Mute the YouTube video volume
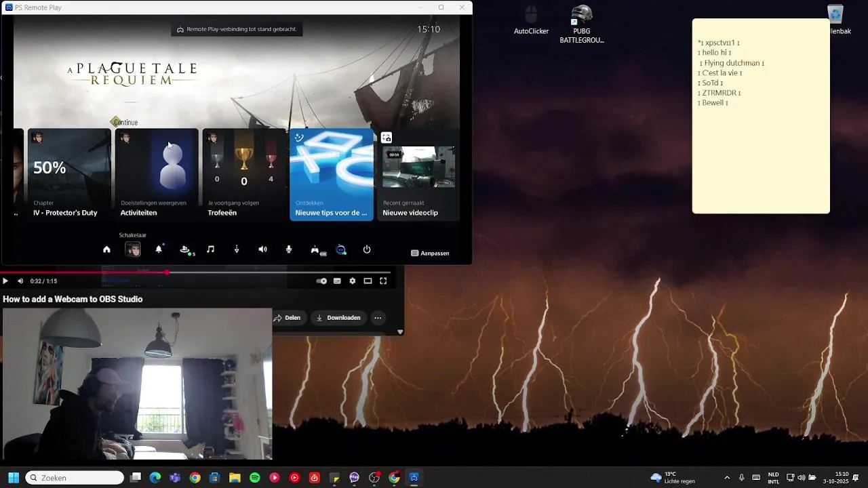Screen dimensions: 868x488 coord(20,281)
